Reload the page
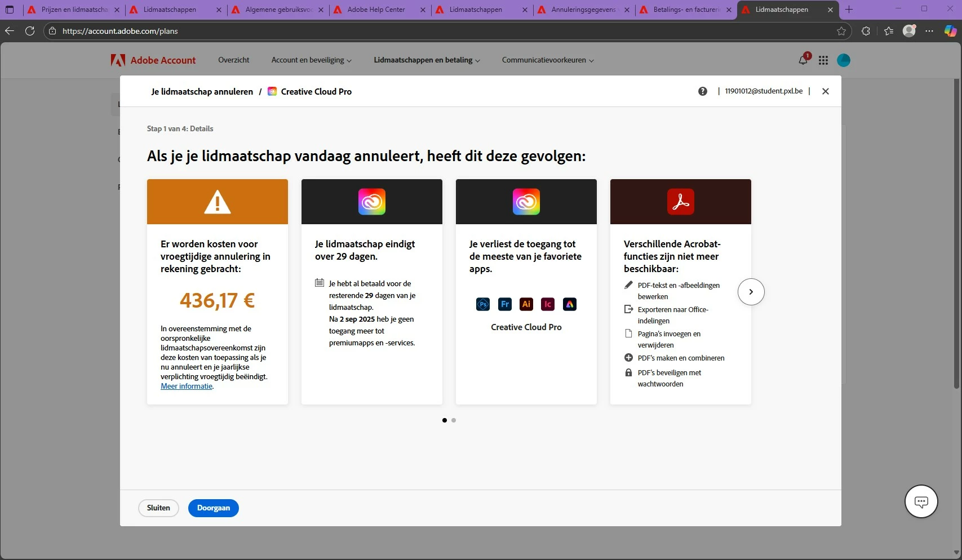Screen dimensions: 962x560 [30, 31]
